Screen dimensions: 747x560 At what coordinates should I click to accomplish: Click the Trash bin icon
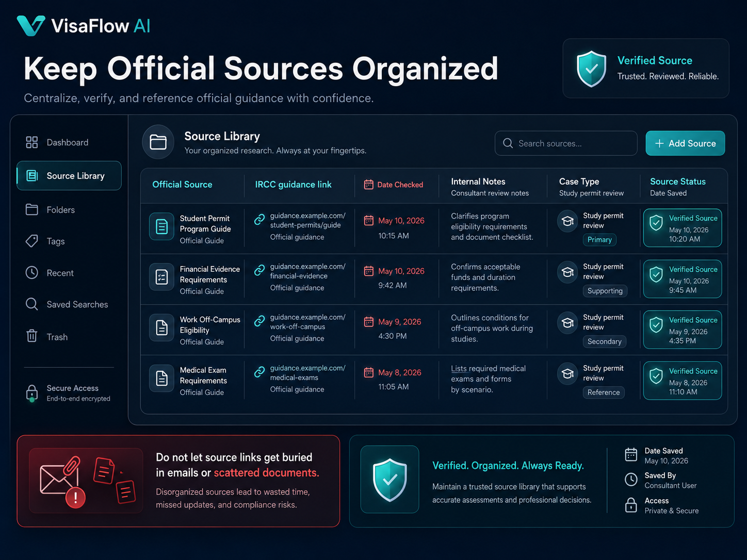(x=32, y=336)
